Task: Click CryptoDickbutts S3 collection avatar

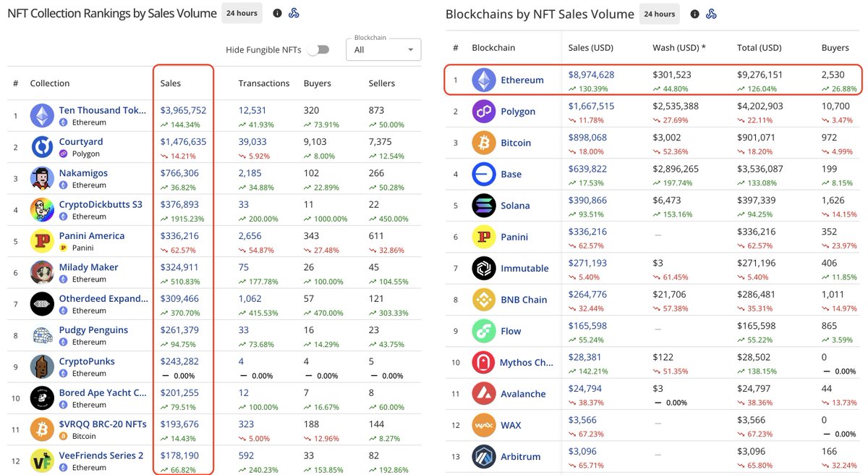Action: (x=42, y=210)
